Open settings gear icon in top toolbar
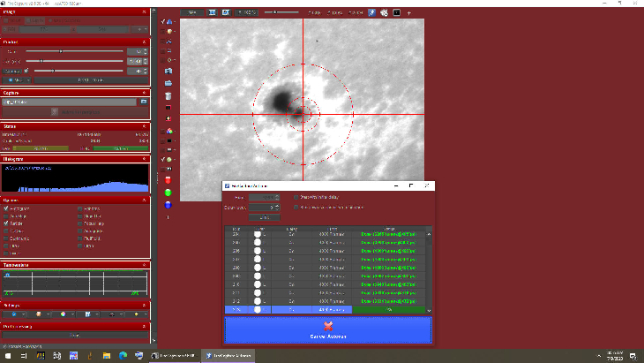 coord(384,13)
